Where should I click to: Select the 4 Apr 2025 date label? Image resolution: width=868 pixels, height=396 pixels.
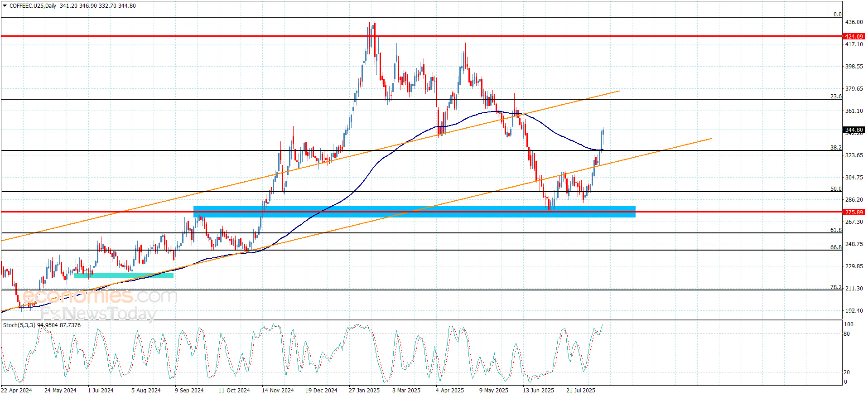(x=450, y=391)
